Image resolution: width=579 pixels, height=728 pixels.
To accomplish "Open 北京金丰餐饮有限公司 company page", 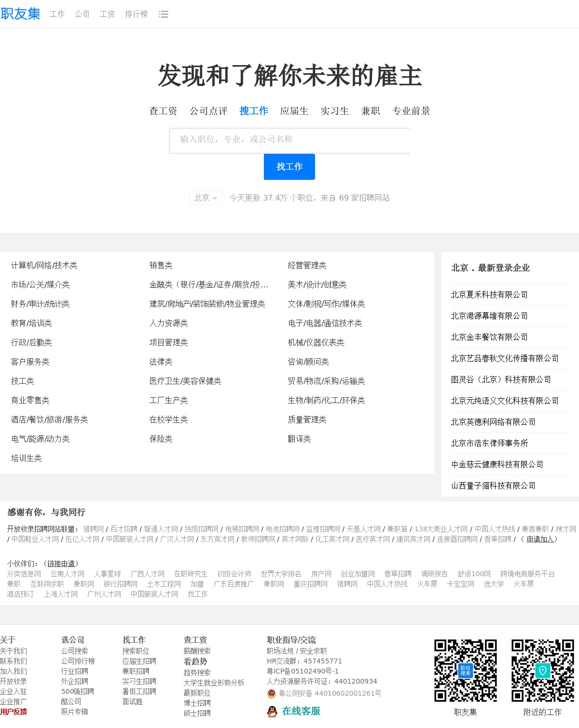I will pos(490,337).
